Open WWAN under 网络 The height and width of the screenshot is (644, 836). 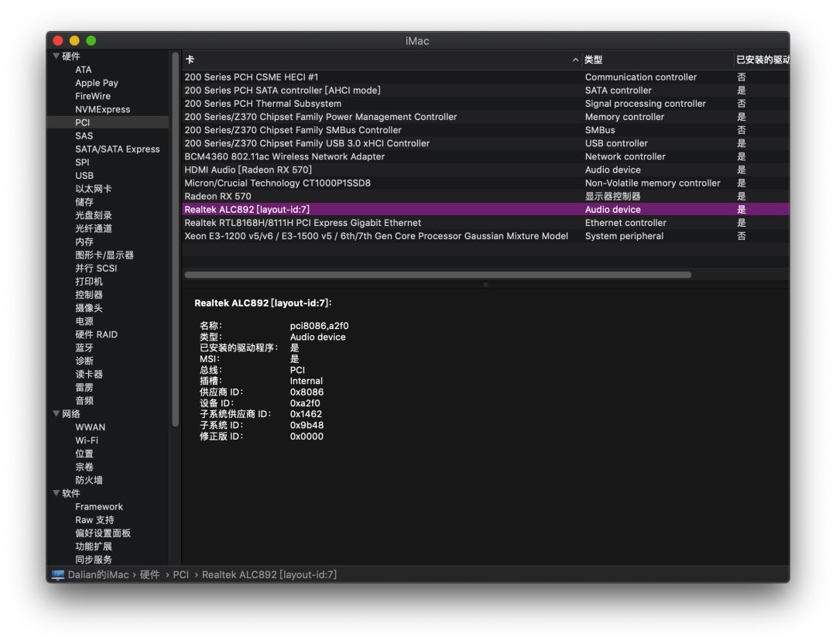[90, 427]
